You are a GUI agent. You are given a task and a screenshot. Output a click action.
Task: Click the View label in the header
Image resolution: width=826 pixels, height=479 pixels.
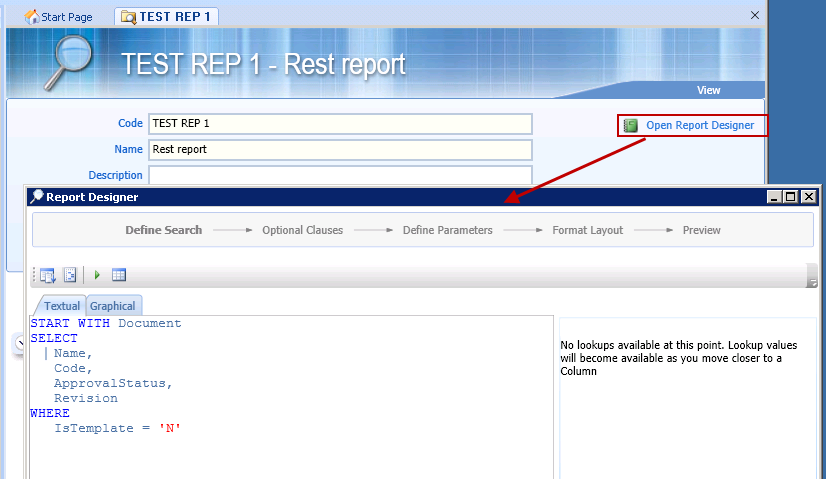coord(709,91)
